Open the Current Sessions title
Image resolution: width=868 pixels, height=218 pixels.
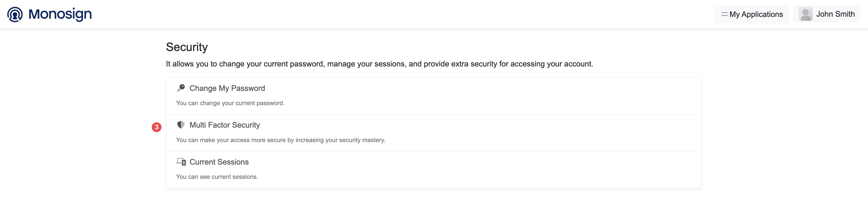pos(219,162)
